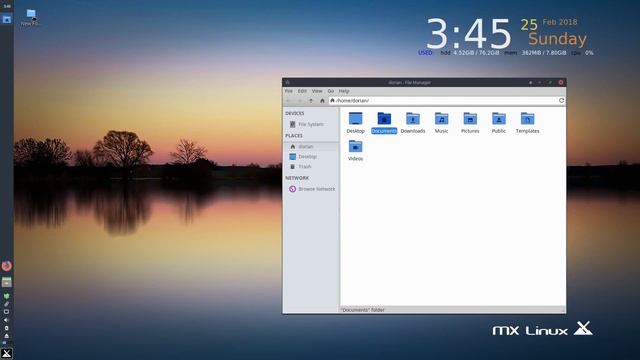Open the Help menu

(x=344, y=91)
